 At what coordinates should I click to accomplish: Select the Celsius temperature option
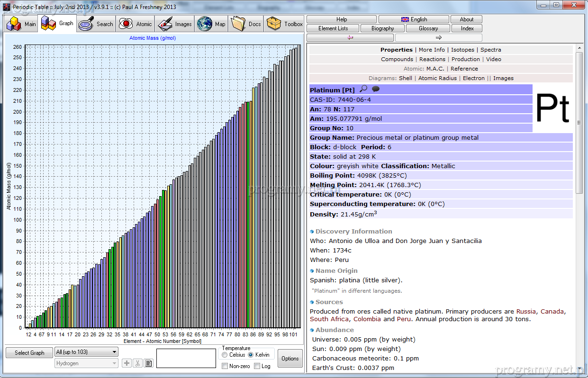[x=225, y=355]
